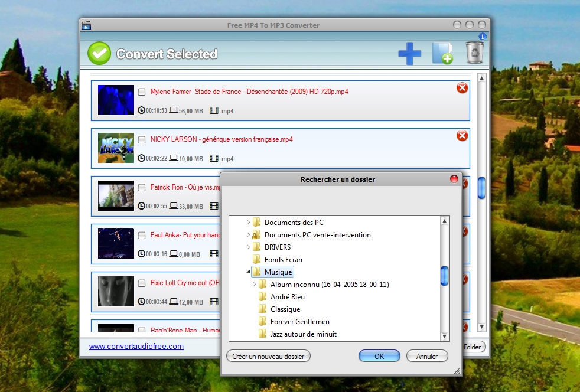This screenshot has width=580, height=392.
Task: Click the Mylene Farmer Désenchantée file name
Action: coord(249,92)
